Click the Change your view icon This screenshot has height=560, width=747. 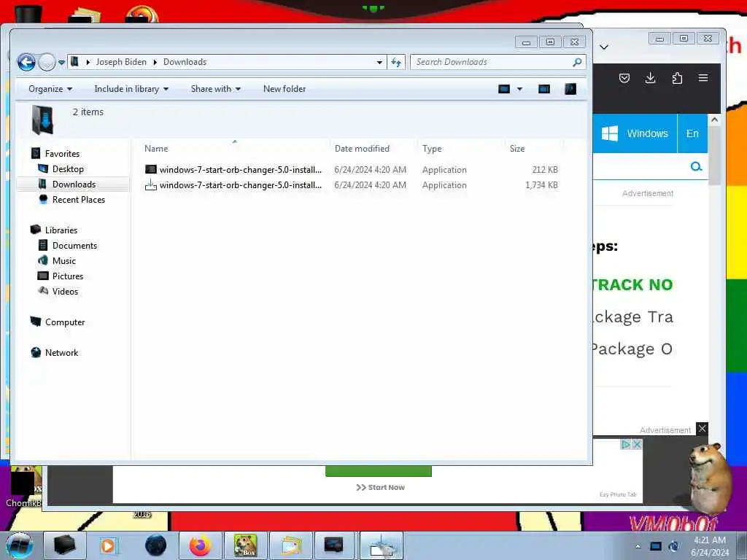click(x=504, y=89)
